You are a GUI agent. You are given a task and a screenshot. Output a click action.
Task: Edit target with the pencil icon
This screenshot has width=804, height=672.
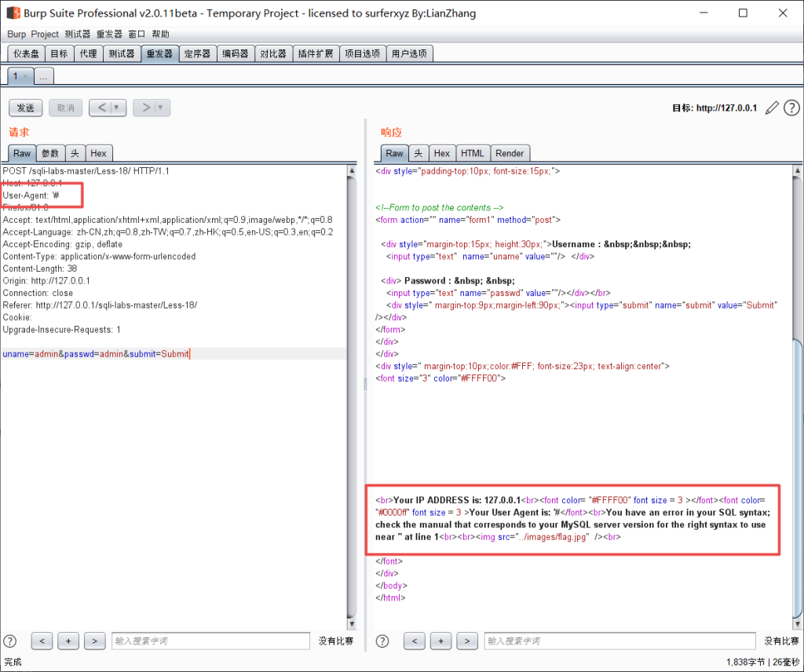[772, 108]
